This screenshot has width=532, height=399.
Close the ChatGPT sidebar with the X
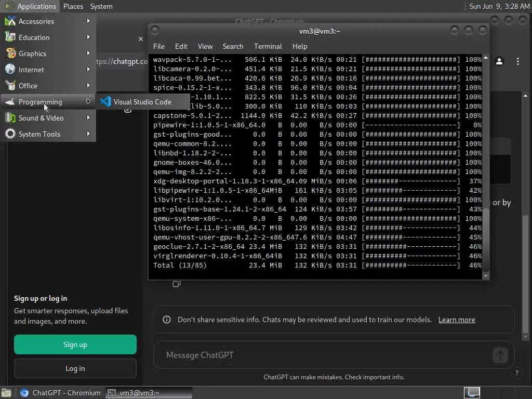[141, 39]
